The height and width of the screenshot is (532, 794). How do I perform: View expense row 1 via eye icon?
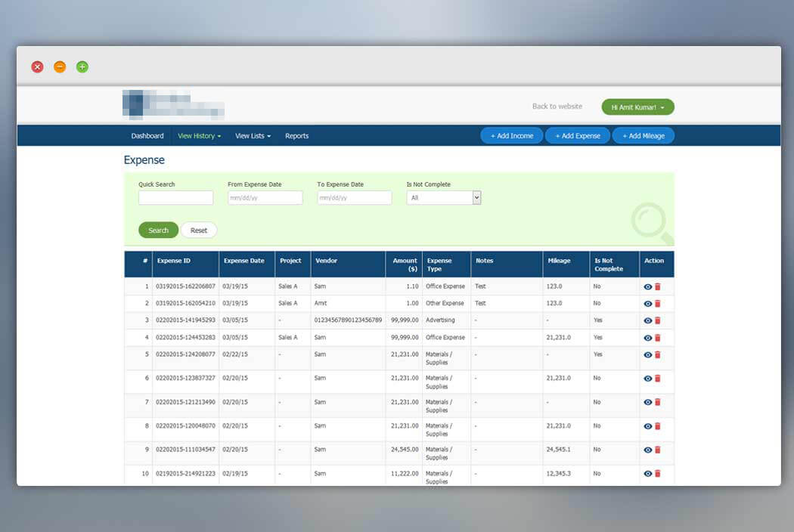pos(647,286)
